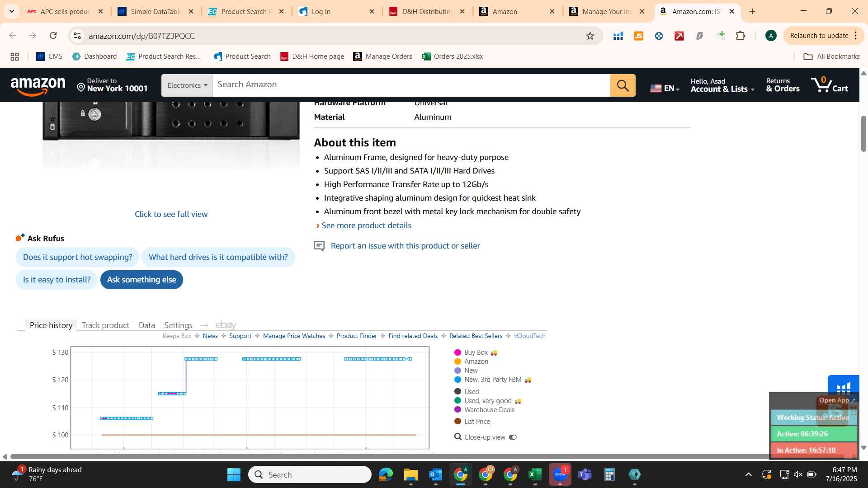Click in the Search Amazon field
The image size is (868, 488).
(411, 85)
